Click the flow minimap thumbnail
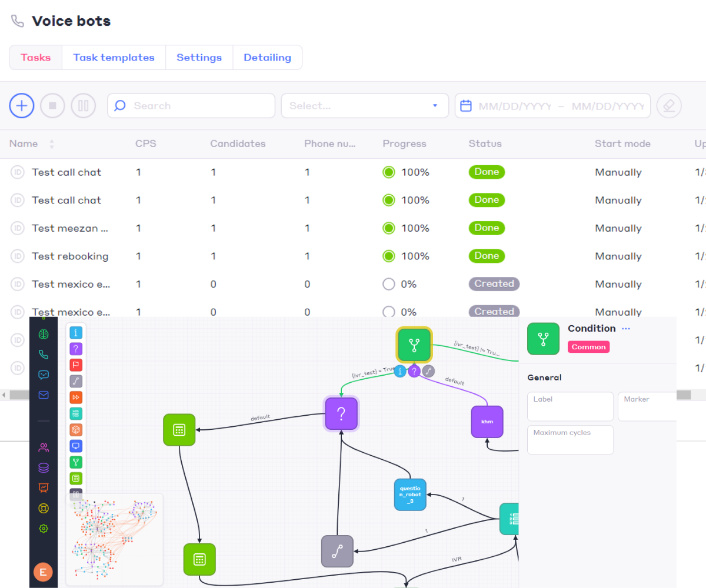Screen dimensions: 706x588 click(114, 539)
